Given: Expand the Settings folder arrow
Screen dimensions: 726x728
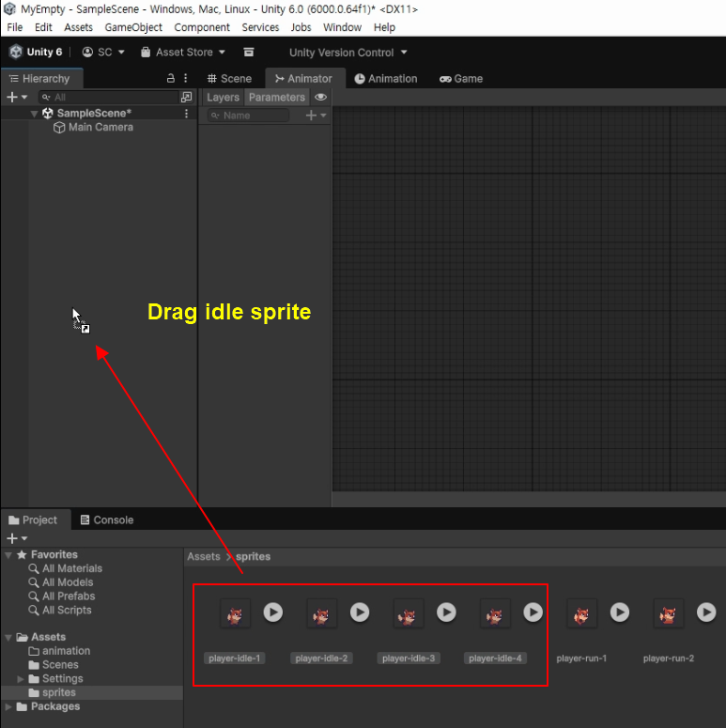Looking at the screenshot, I should click(x=21, y=679).
